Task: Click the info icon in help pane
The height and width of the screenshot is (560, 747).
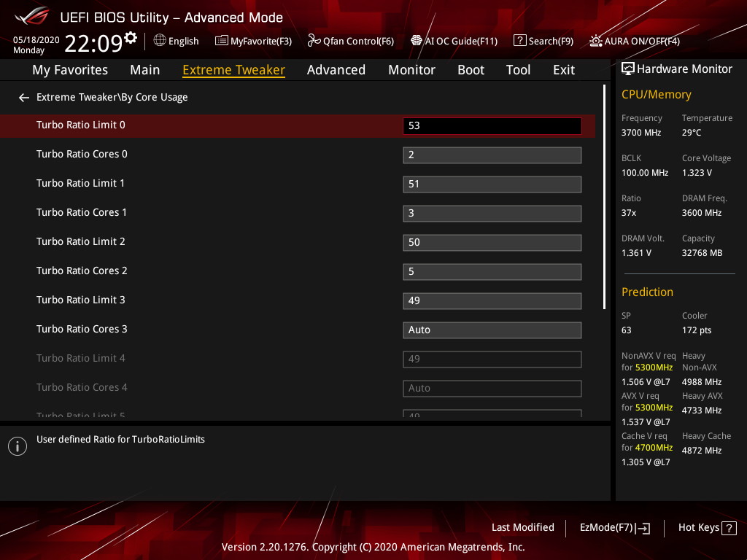Action: [18, 446]
